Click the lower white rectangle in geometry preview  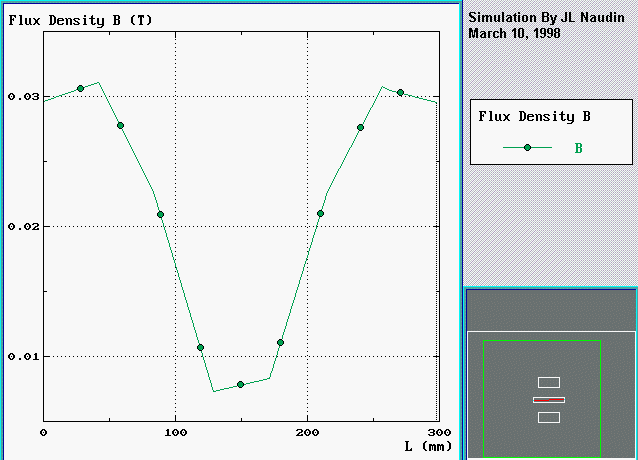click(x=549, y=417)
